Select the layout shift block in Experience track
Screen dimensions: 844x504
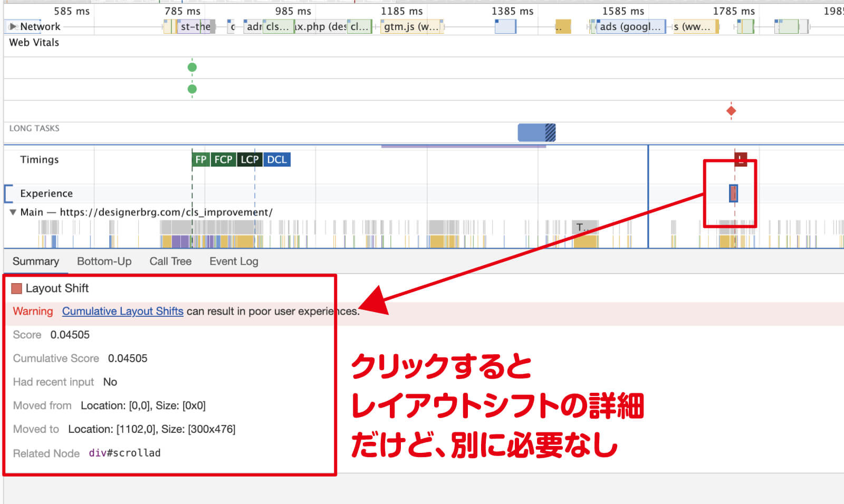pos(733,193)
